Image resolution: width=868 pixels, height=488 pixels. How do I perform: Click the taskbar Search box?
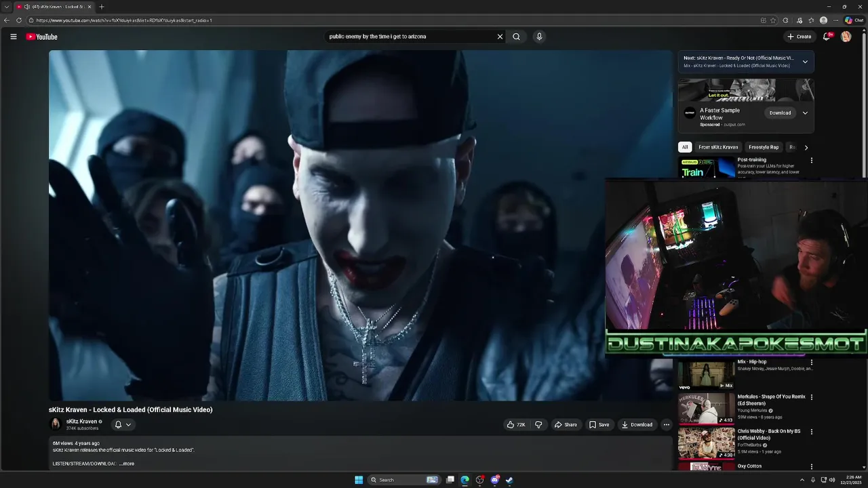coord(404,480)
